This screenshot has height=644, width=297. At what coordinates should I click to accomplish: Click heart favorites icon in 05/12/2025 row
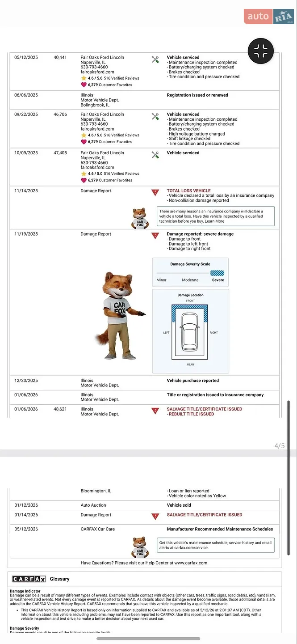(x=84, y=85)
